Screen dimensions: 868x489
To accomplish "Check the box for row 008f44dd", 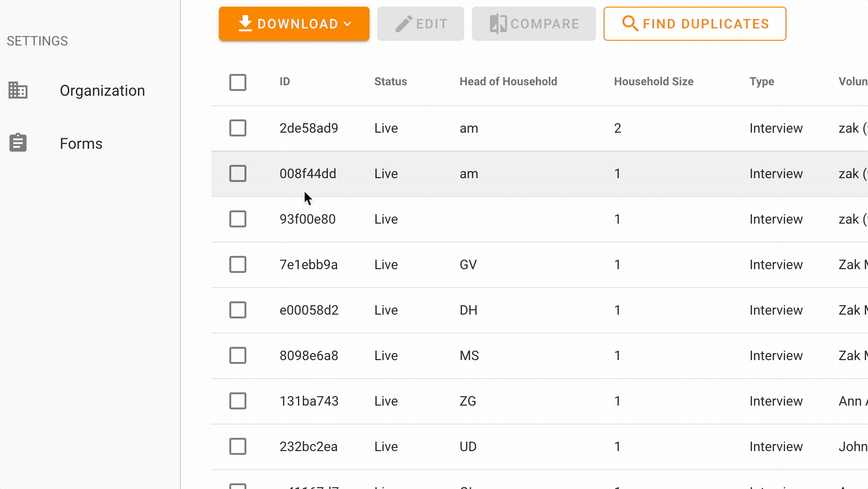I will coord(238,173).
